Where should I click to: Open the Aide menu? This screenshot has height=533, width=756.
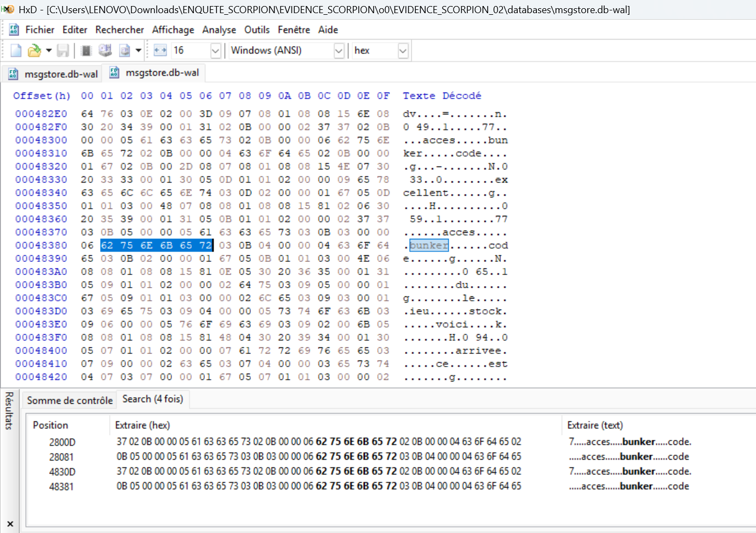[328, 30]
